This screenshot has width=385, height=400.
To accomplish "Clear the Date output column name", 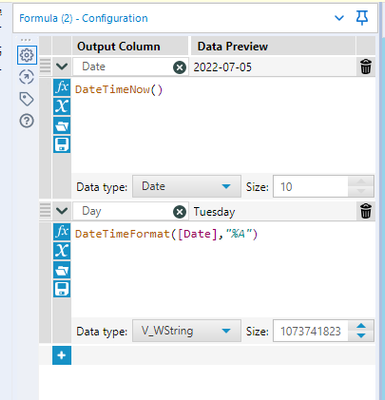I will click(180, 68).
